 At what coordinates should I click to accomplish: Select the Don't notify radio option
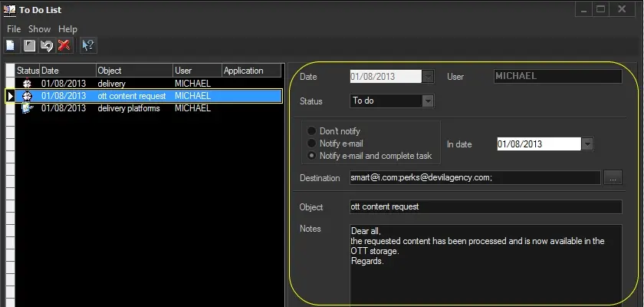coord(312,131)
